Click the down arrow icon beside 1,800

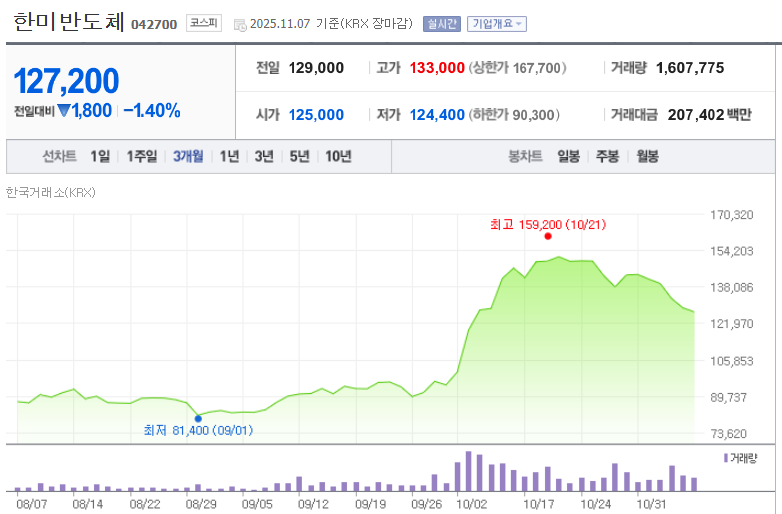(x=64, y=110)
